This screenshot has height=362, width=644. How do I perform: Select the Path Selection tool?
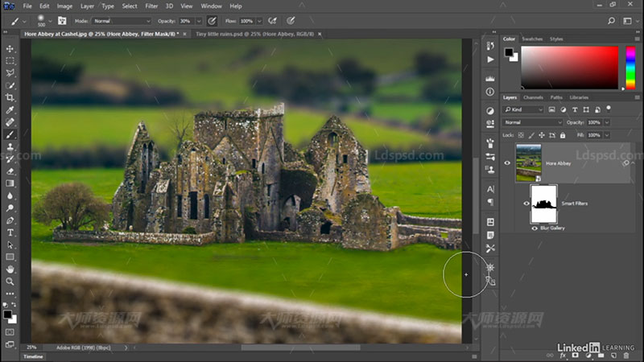10,245
